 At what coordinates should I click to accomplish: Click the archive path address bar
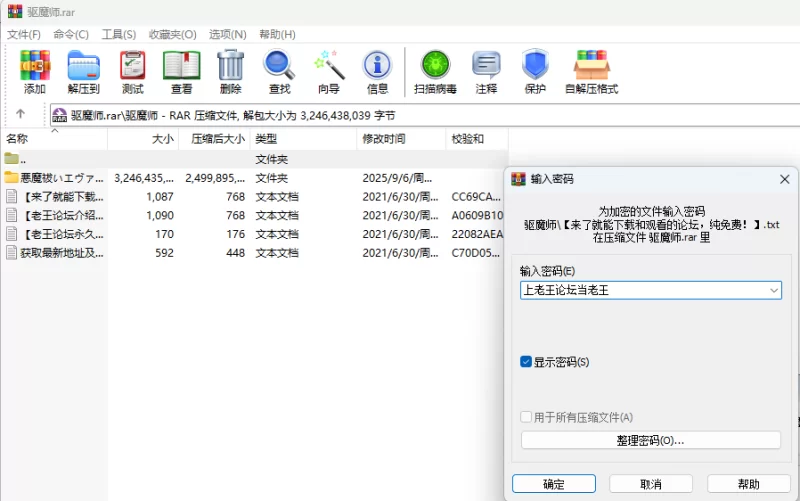(425, 115)
